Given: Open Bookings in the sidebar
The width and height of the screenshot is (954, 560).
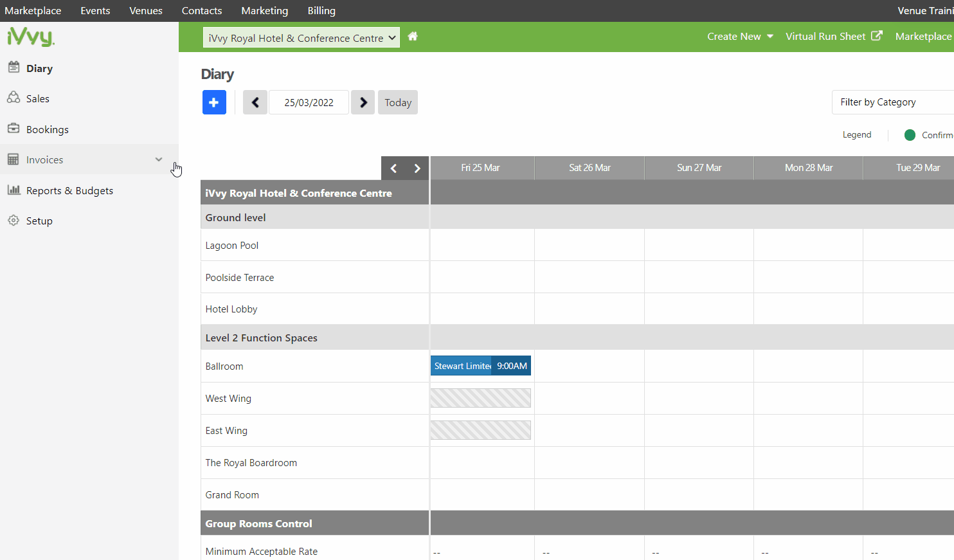Looking at the screenshot, I should [x=48, y=129].
